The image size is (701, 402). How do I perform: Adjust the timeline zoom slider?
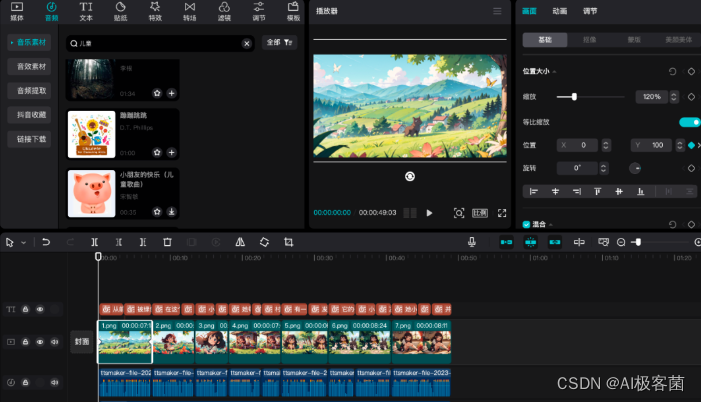(638, 242)
